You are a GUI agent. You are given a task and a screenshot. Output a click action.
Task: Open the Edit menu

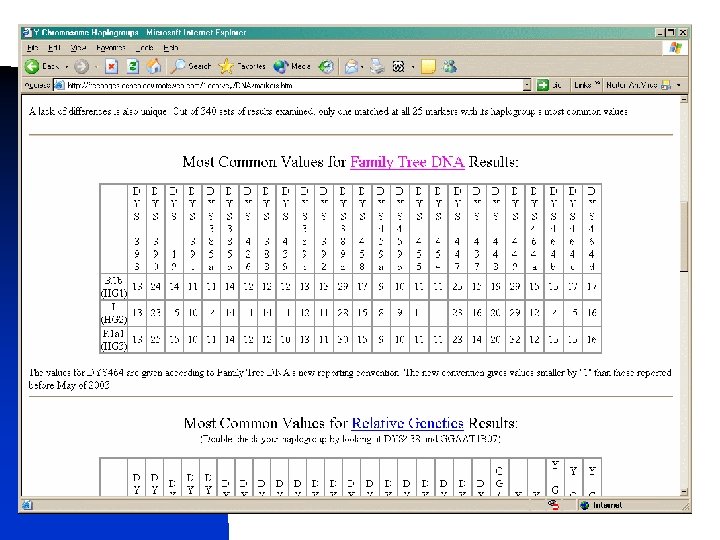(x=54, y=47)
